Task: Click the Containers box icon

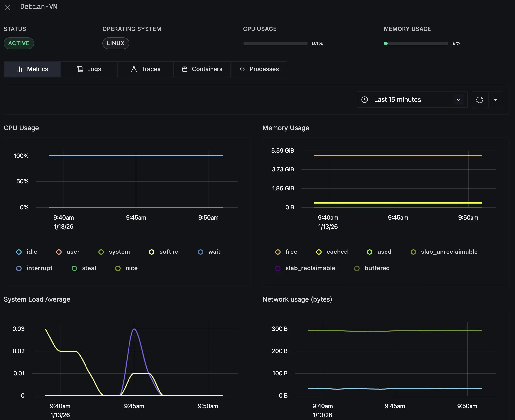Action: pos(185,69)
